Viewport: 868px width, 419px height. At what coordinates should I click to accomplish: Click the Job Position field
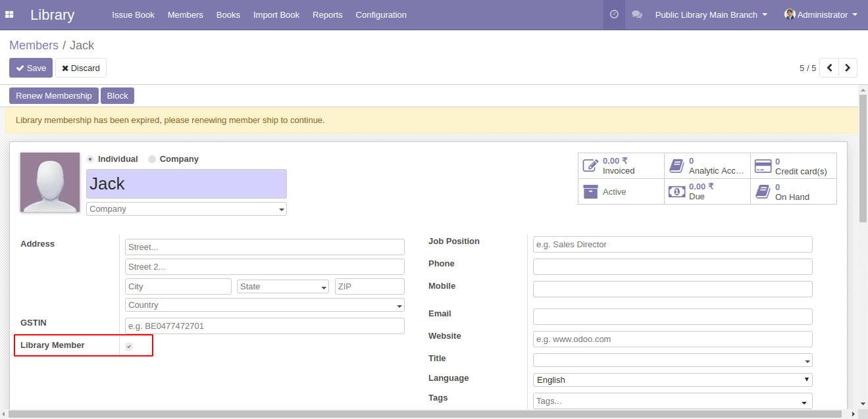pos(673,245)
